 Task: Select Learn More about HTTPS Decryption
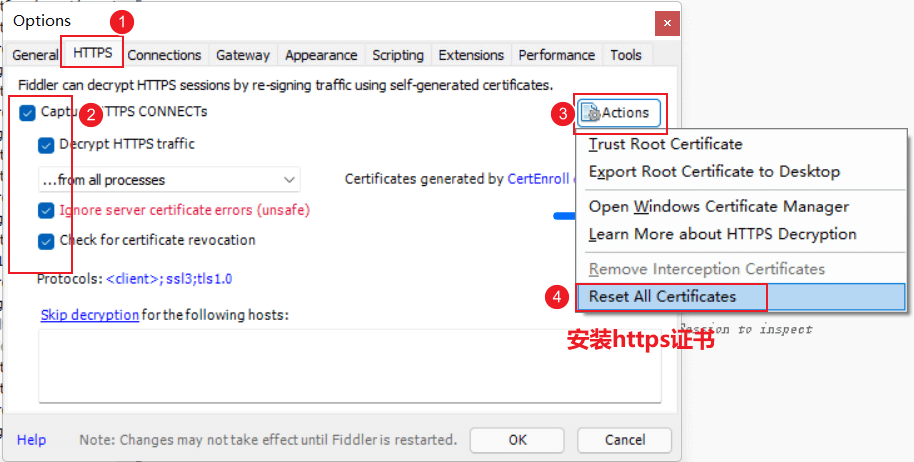click(x=722, y=234)
